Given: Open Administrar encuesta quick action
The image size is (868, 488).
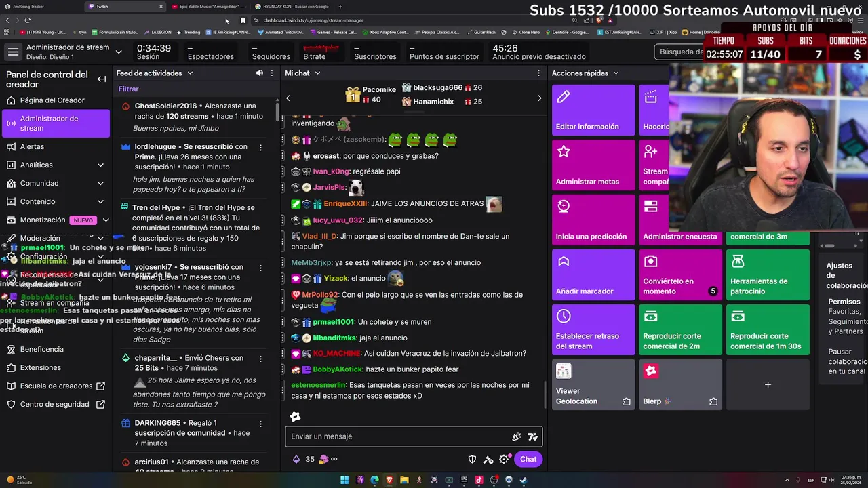Looking at the screenshot, I should point(680,220).
